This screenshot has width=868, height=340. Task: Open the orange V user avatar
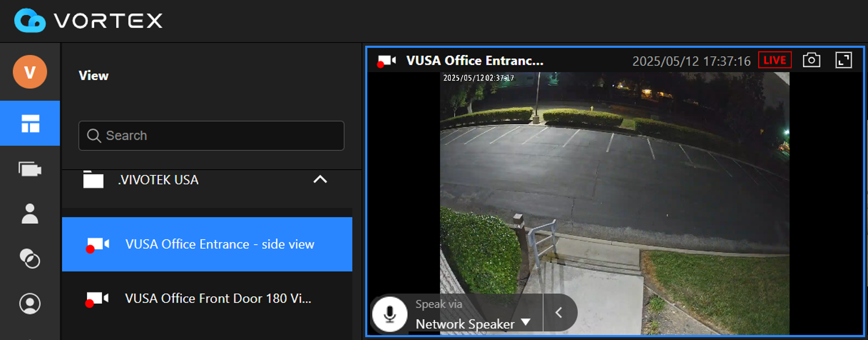click(x=30, y=72)
